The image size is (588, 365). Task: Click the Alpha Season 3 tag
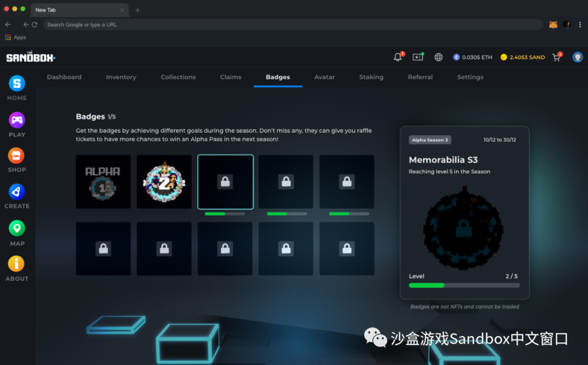pos(430,140)
